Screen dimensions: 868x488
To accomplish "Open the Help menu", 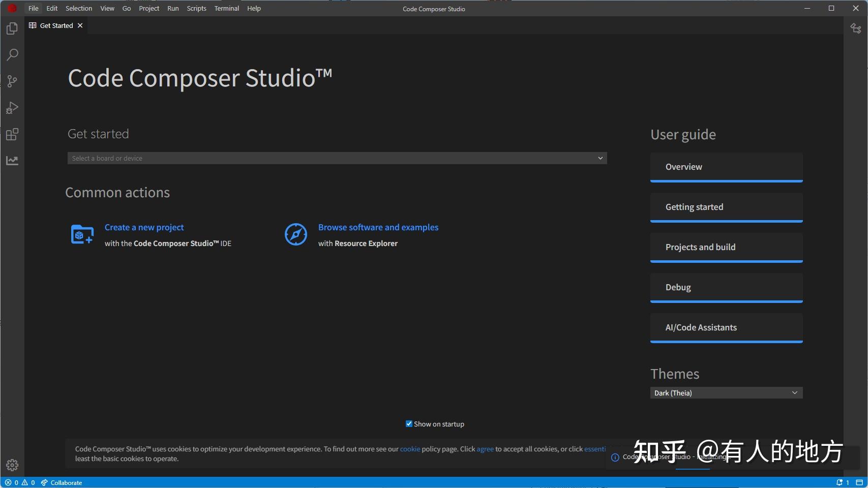I will coord(254,8).
